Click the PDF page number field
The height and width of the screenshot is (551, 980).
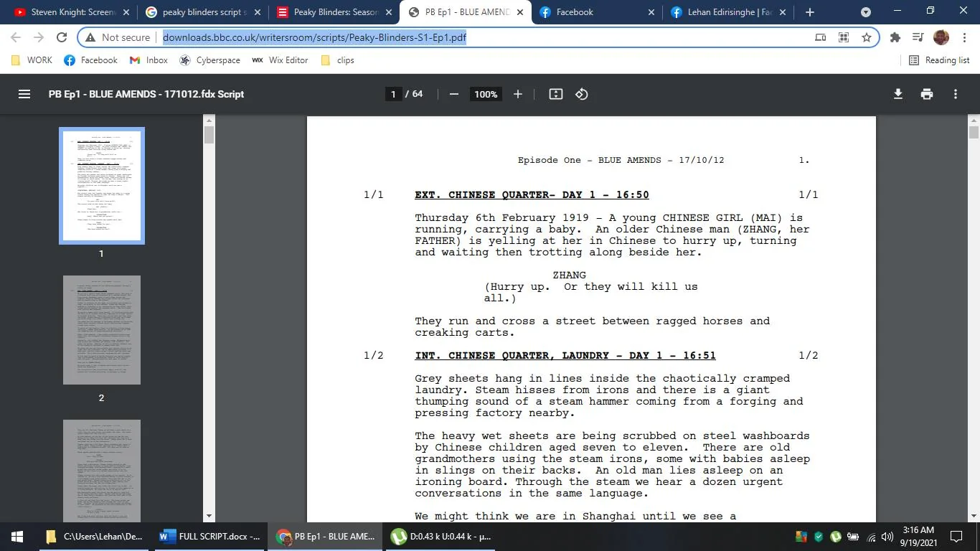click(393, 94)
